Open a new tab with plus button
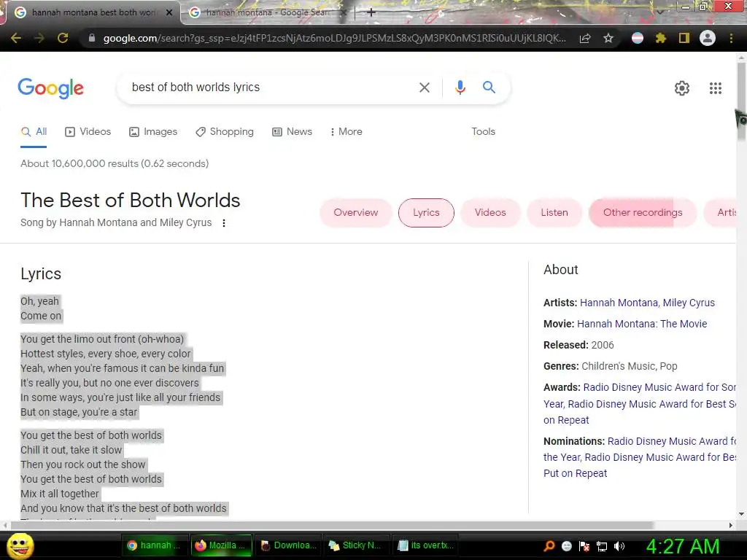Viewport: 747px width, 560px height. click(371, 12)
